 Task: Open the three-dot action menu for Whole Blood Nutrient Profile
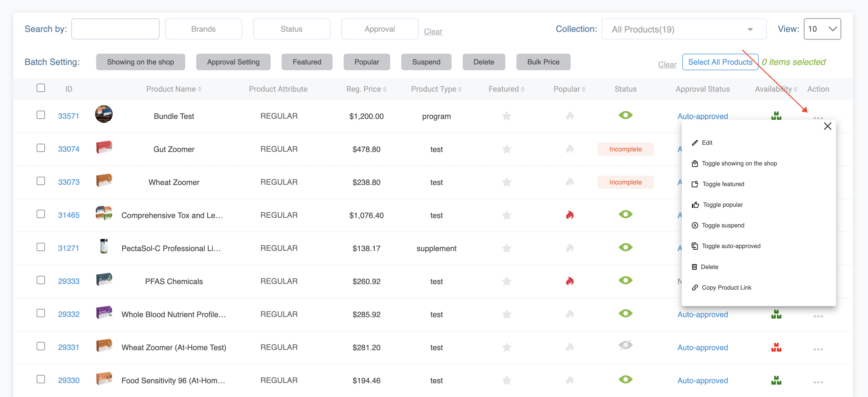(x=819, y=317)
